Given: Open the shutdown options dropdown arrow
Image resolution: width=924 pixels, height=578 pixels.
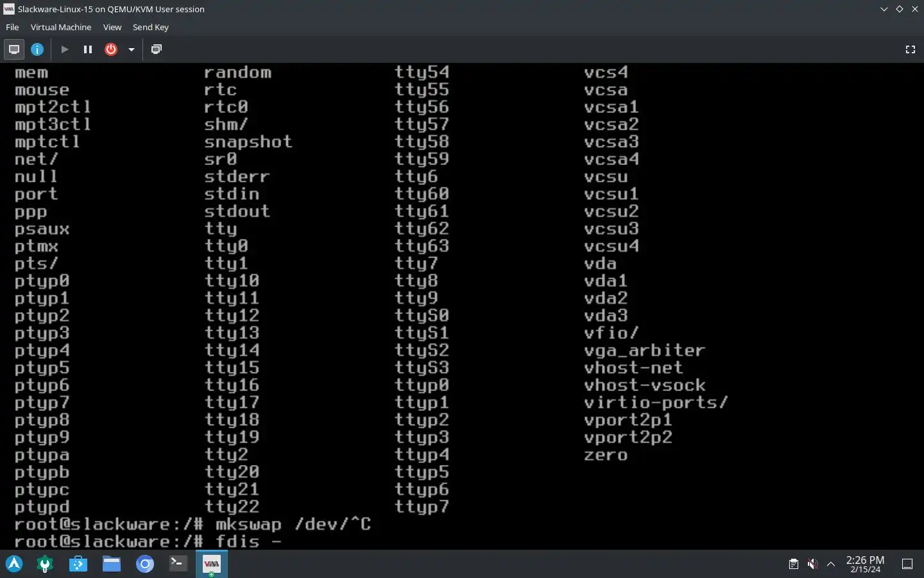Looking at the screenshot, I should tap(131, 49).
